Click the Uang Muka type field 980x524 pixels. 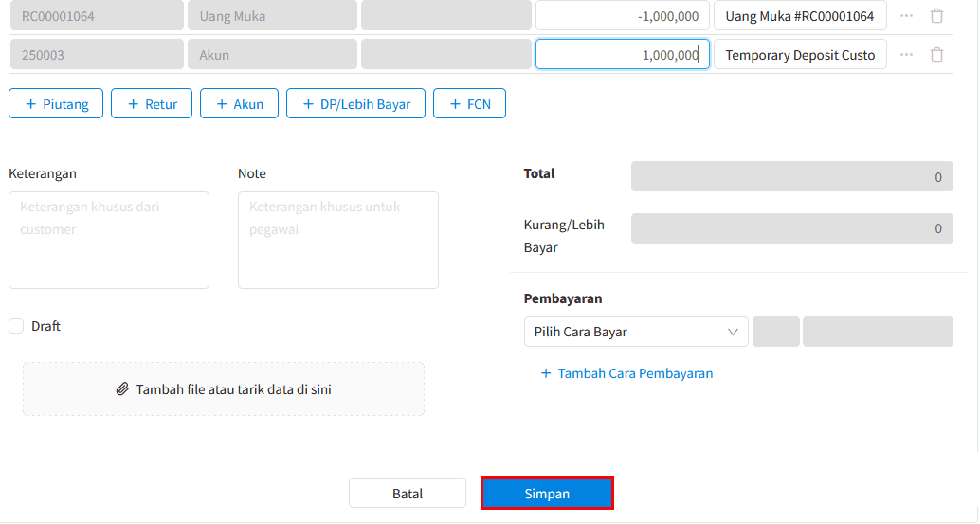pos(273,16)
